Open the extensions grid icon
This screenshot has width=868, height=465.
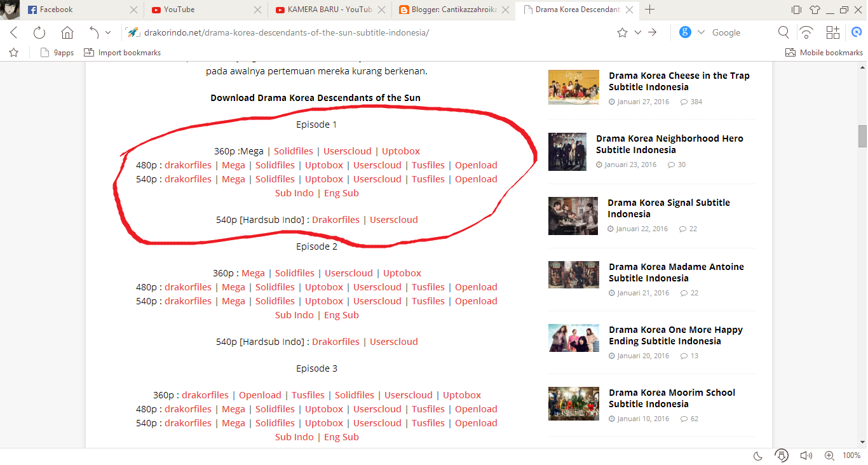[x=832, y=32]
